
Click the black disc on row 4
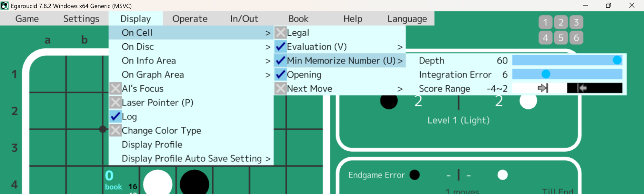pyautogui.click(x=194, y=183)
